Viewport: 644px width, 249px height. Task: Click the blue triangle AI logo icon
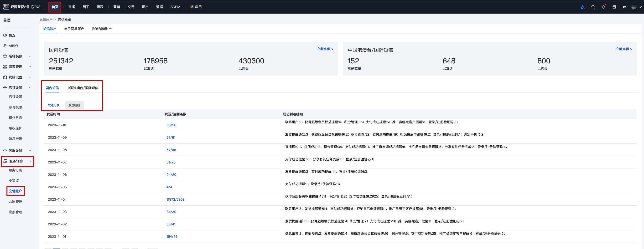coord(582,7)
